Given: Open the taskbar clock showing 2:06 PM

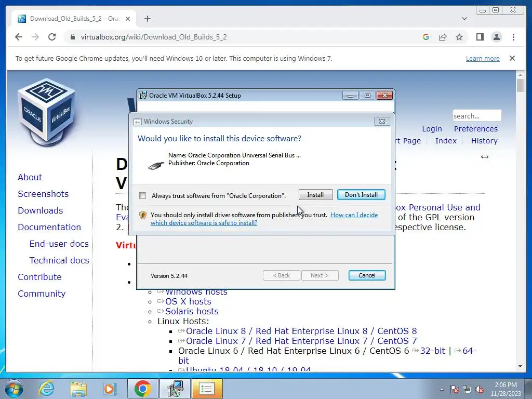Looking at the screenshot, I should [x=506, y=389].
